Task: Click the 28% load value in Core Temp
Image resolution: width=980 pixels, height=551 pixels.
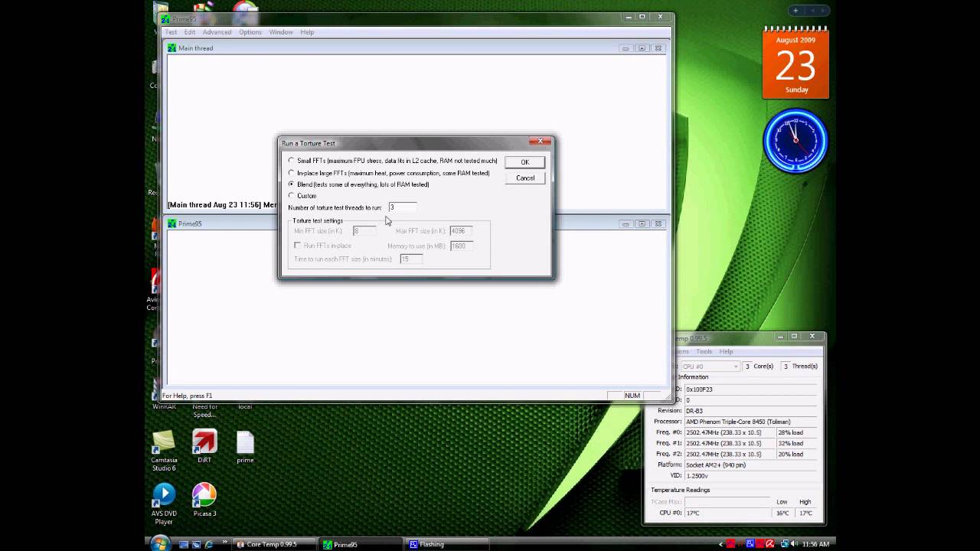Action: [797, 432]
